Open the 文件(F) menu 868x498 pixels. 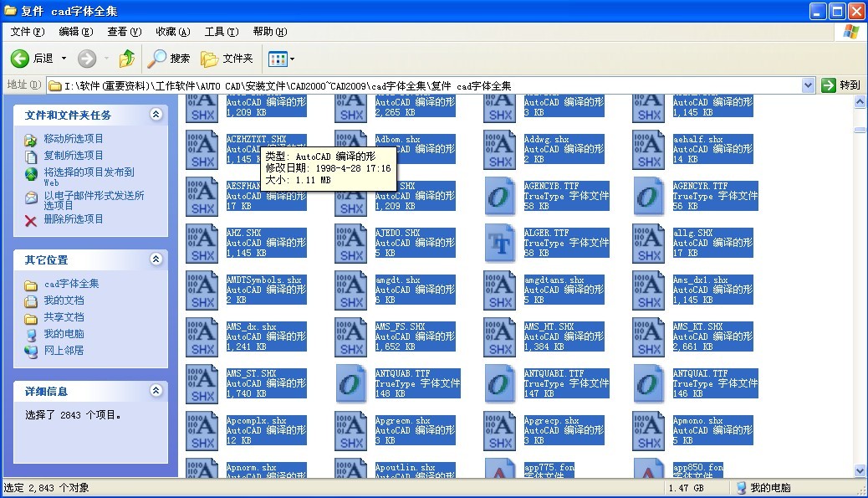point(27,32)
